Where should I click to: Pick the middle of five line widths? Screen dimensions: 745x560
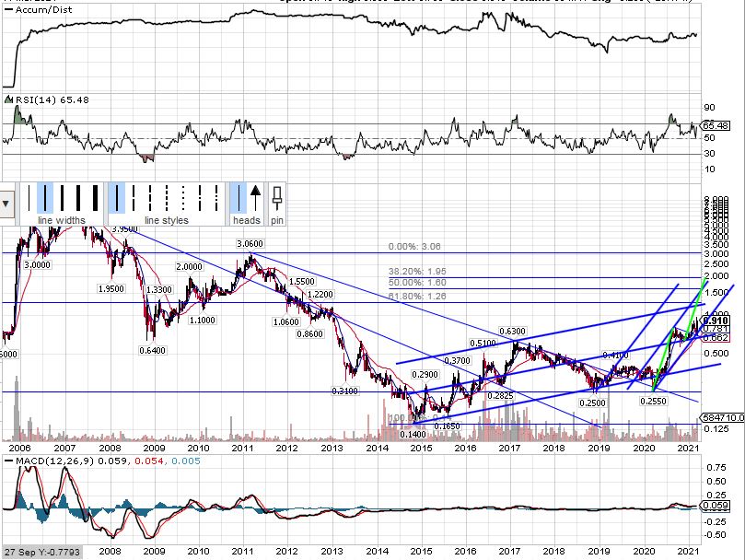pyautogui.click(x=61, y=198)
